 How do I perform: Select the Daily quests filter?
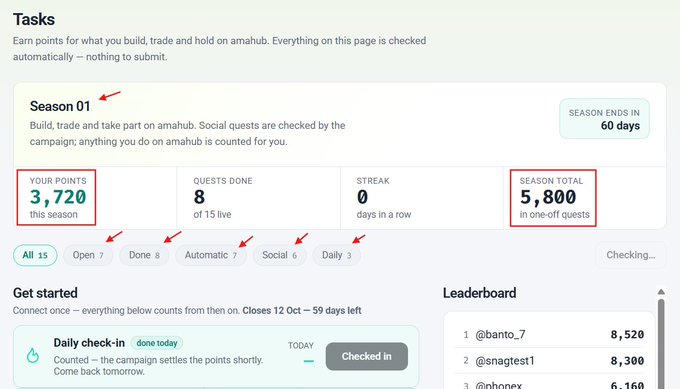[337, 255]
